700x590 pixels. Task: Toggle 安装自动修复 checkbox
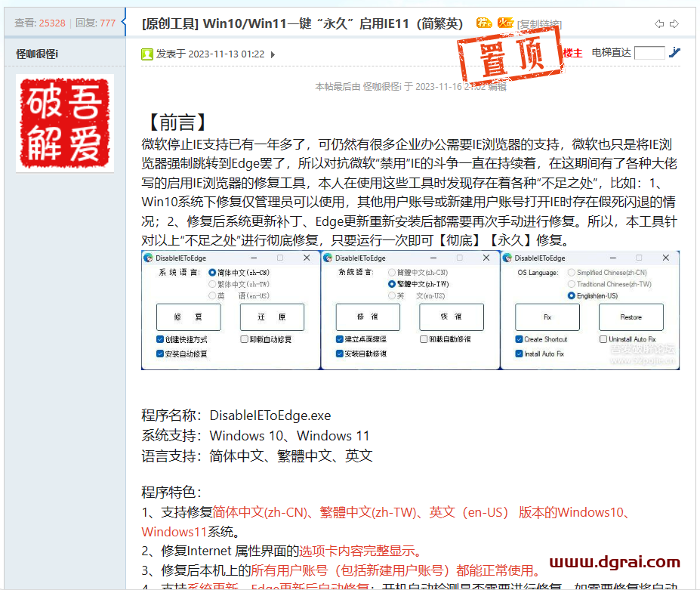[x=182, y=354]
